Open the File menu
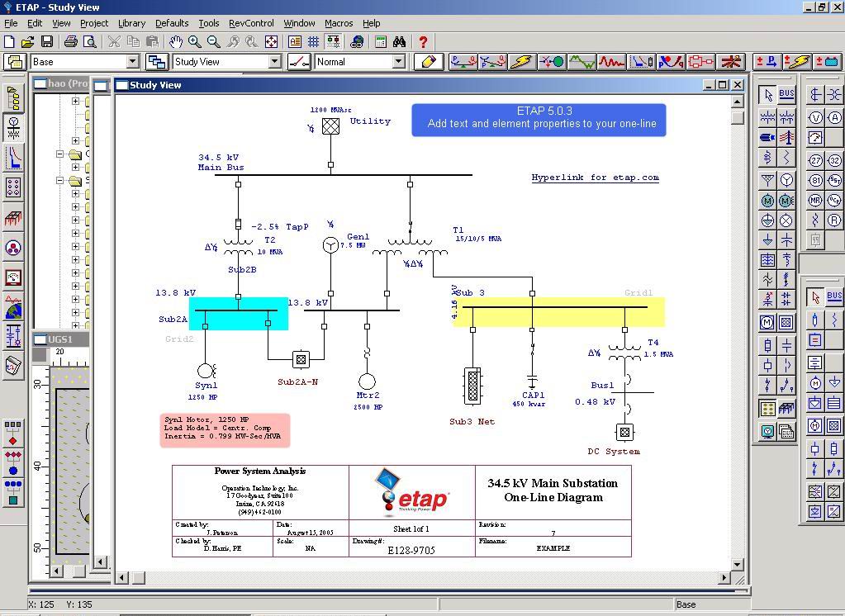The image size is (845, 616). (x=11, y=23)
